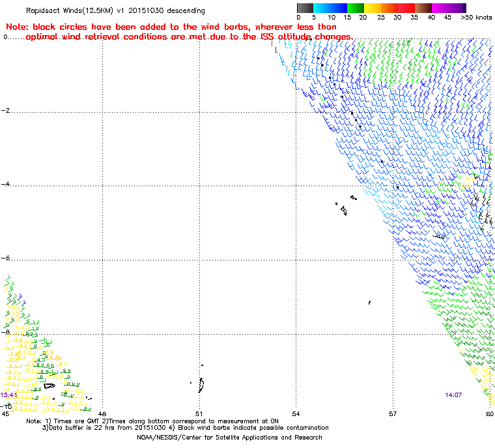Click the latitude label '-8'
This screenshot has height=448, width=495.
(x=5, y=332)
